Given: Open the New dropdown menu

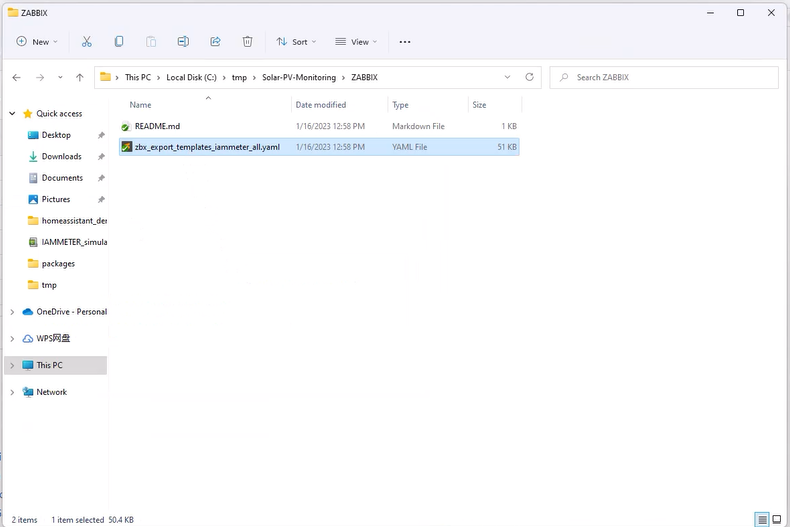Looking at the screenshot, I should (37, 42).
